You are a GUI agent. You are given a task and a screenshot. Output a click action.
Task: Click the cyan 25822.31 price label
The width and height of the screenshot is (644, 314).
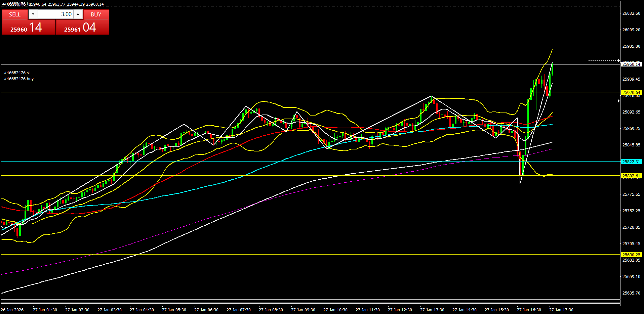pos(631,162)
